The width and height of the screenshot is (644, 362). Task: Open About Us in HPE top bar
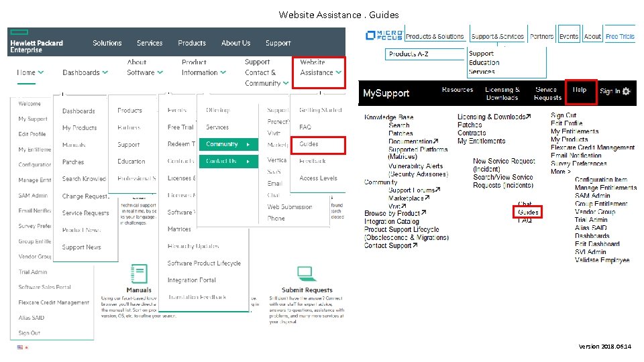pyautogui.click(x=235, y=43)
